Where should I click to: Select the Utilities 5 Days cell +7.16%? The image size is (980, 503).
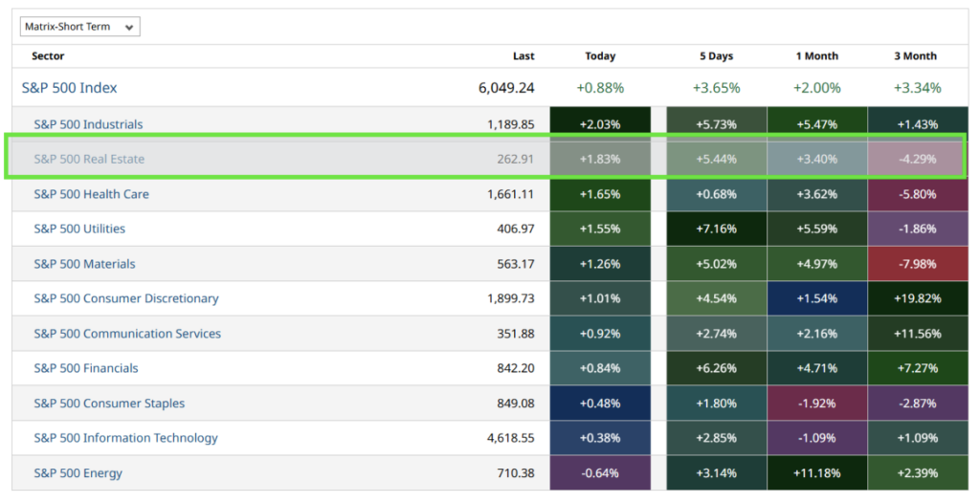[x=716, y=229]
